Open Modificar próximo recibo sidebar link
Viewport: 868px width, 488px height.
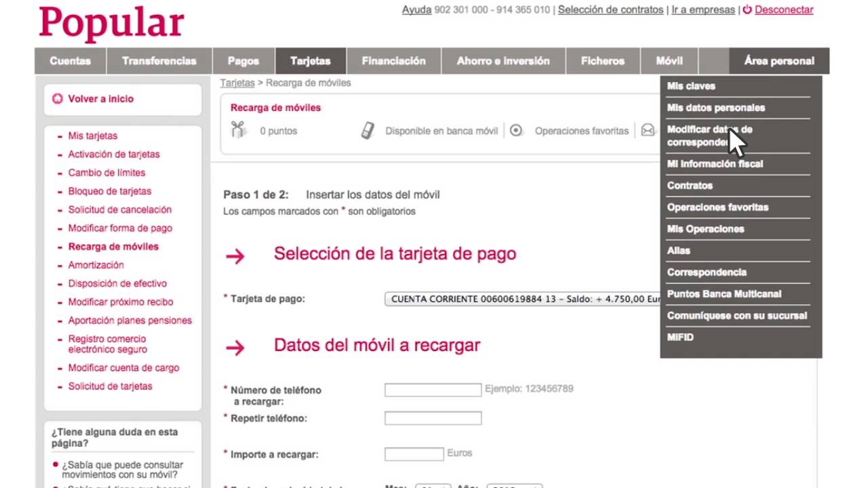121,302
